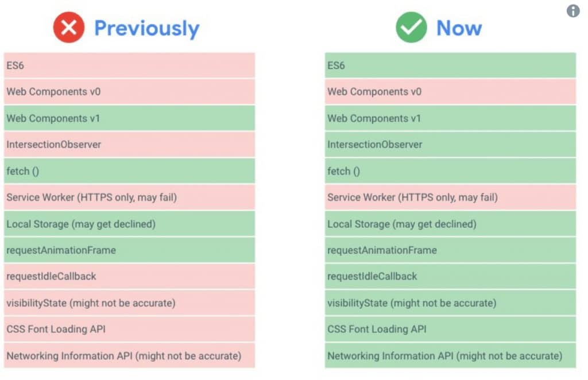
Task: Select IntersectionObserver row under Previously
Action: coord(129,144)
